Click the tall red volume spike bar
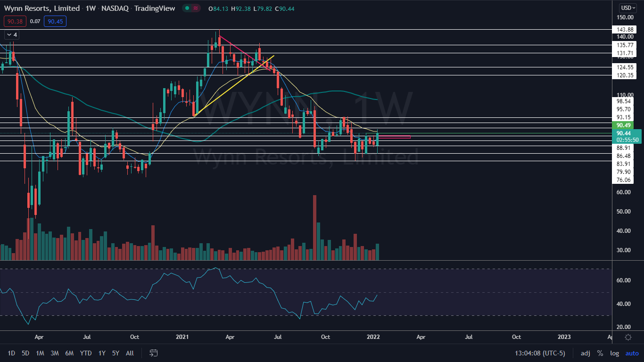The width and height of the screenshot is (644, 362). 314,227
